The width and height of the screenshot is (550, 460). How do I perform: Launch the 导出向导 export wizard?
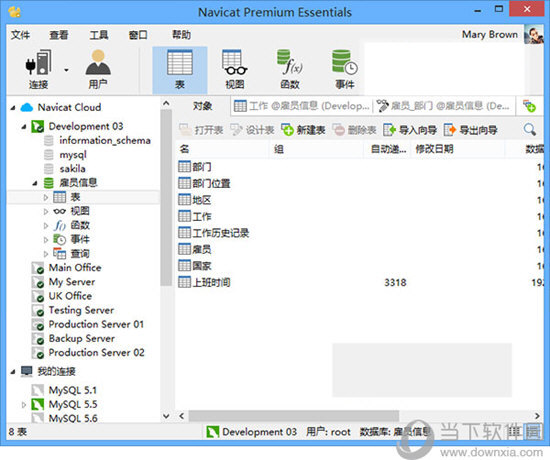(470, 130)
